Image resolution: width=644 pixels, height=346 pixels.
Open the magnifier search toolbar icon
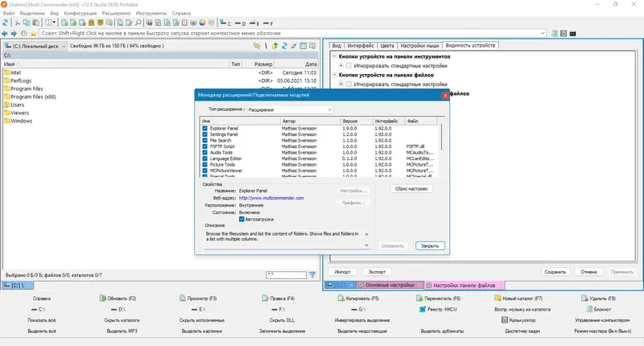(x=138, y=23)
